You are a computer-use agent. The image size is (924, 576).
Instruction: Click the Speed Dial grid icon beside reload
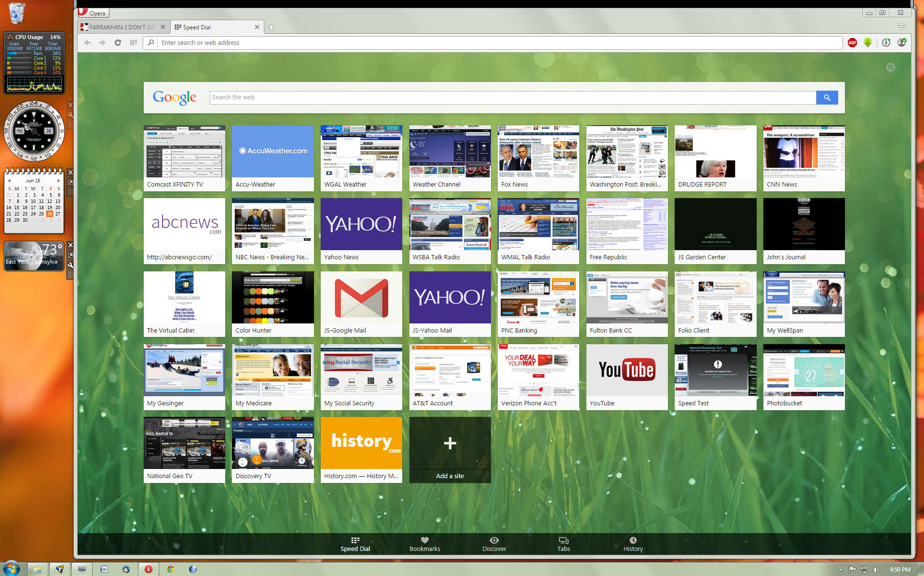tap(134, 43)
